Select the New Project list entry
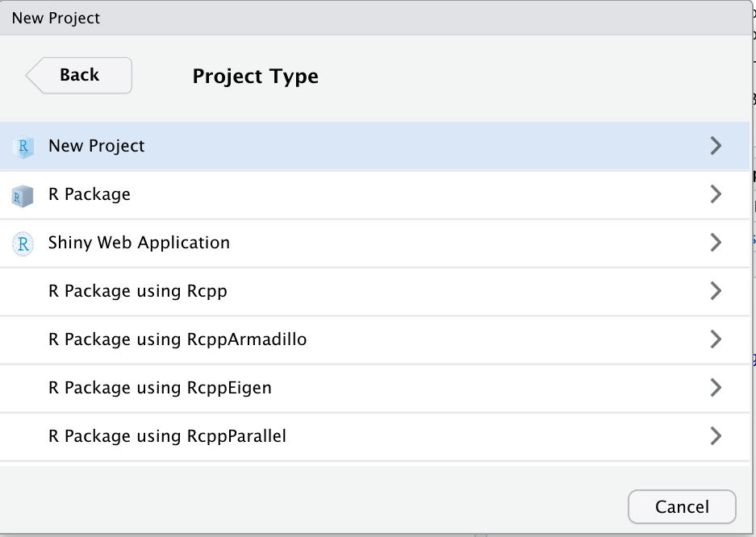This screenshot has height=537, width=756. (x=97, y=146)
